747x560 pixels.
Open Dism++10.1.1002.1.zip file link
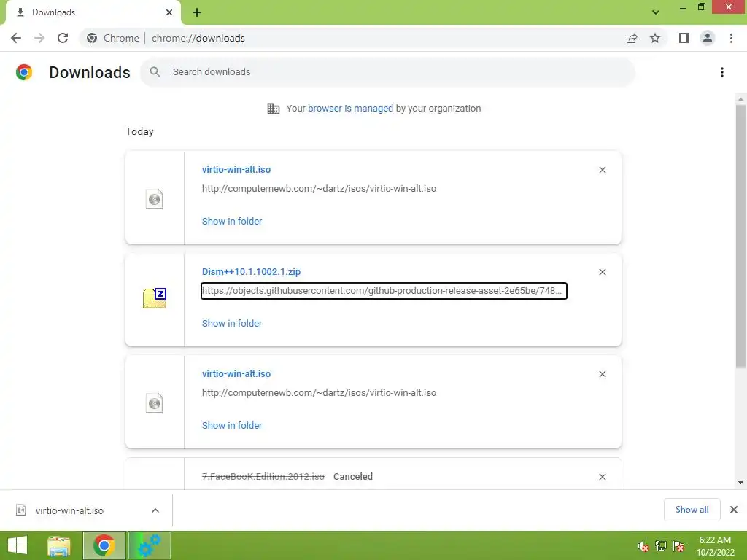[251, 272]
